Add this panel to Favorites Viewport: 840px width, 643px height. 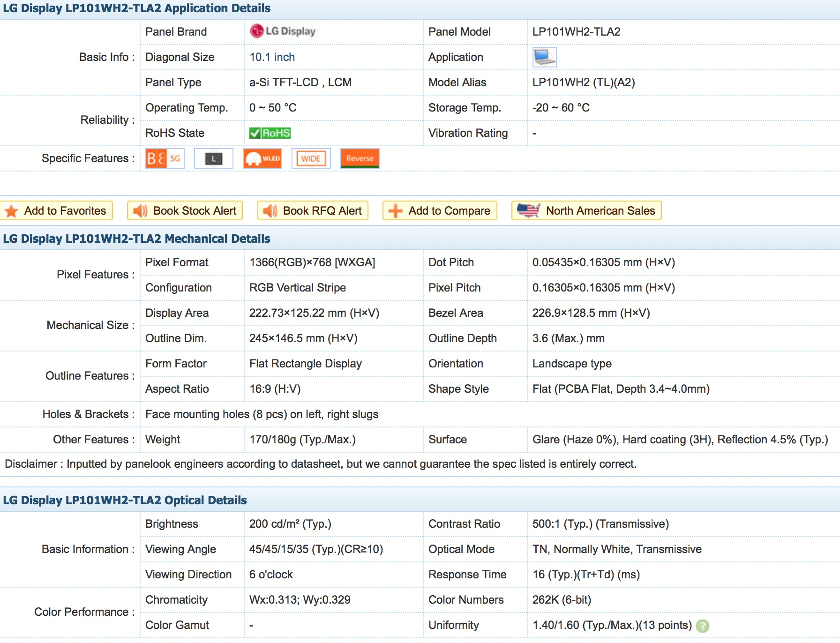click(56, 211)
